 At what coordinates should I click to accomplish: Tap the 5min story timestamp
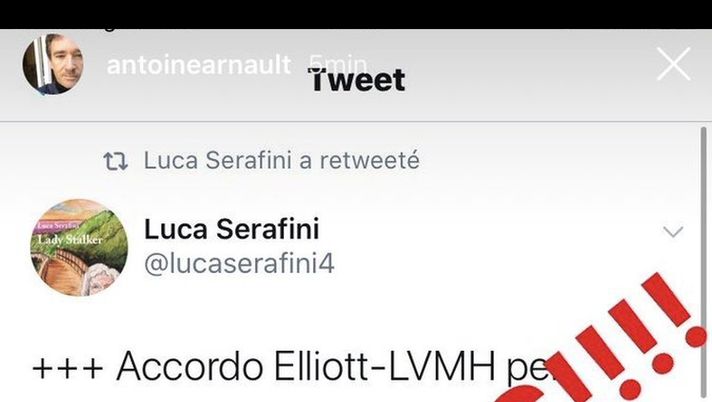pyautogui.click(x=338, y=64)
